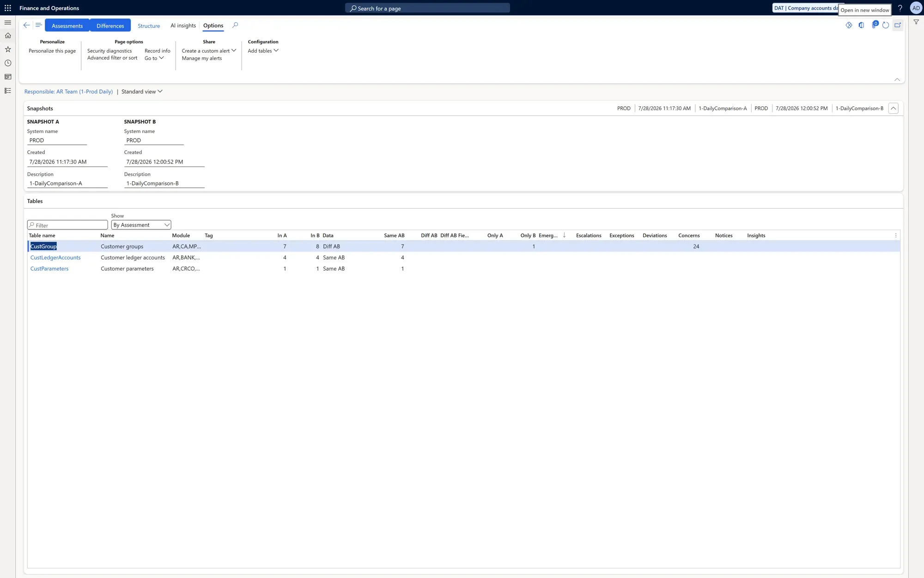Click the 'Customer parameters' name cell
The image size is (924, 578).
(127, 269)
